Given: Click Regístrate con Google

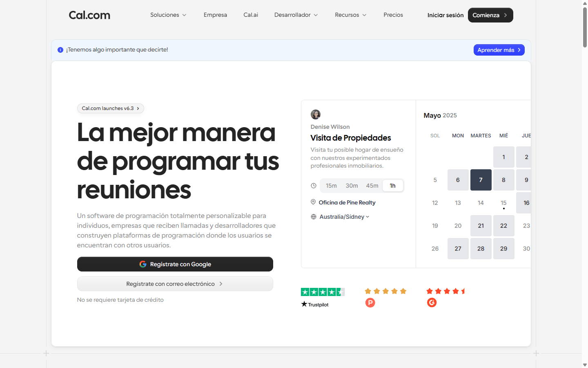Looking at the screenshot, I should [x=175, y=264].
